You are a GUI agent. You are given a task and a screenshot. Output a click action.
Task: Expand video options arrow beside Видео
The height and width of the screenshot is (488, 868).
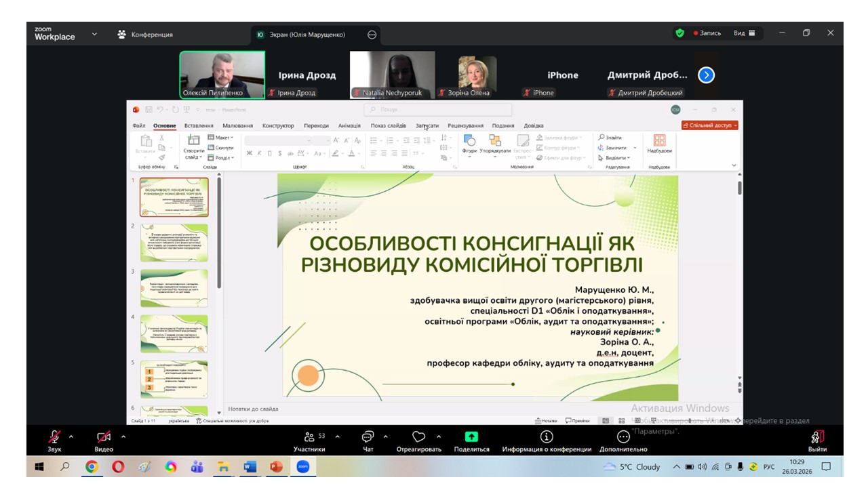click(123, 436)
